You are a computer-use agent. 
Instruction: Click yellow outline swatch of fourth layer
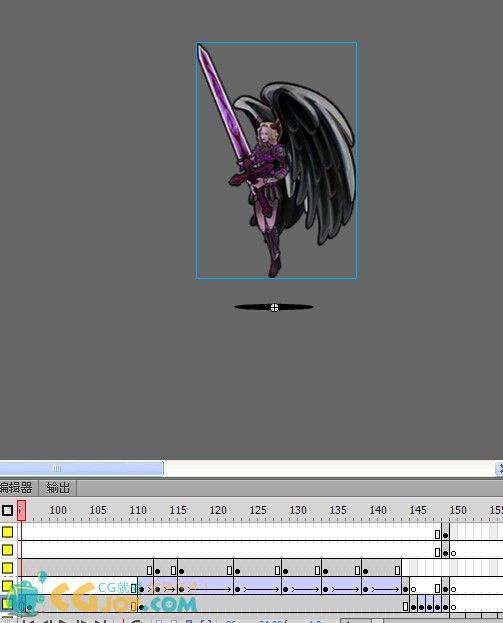click(x=7, y=586)
